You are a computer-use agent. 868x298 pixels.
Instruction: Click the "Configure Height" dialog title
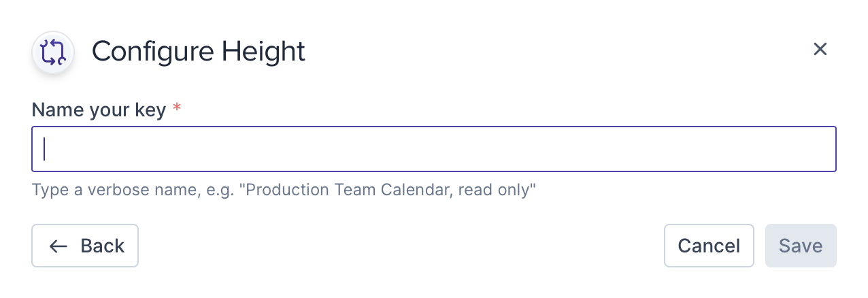pyautogui.click(x=198, y=52)
